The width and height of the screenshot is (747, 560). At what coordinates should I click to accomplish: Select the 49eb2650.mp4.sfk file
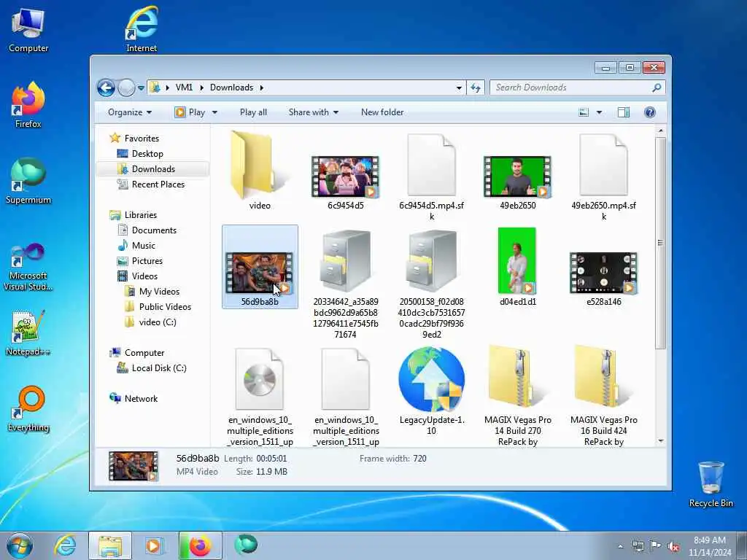(603, 177)
